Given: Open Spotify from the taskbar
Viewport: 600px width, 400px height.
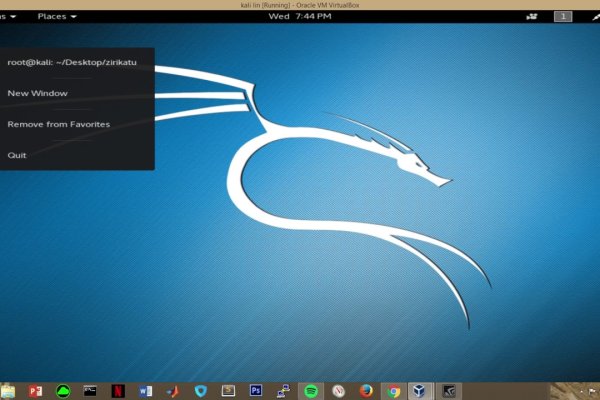Looking at the screenshot, I should pyautogui.click(x=311, y=390).
